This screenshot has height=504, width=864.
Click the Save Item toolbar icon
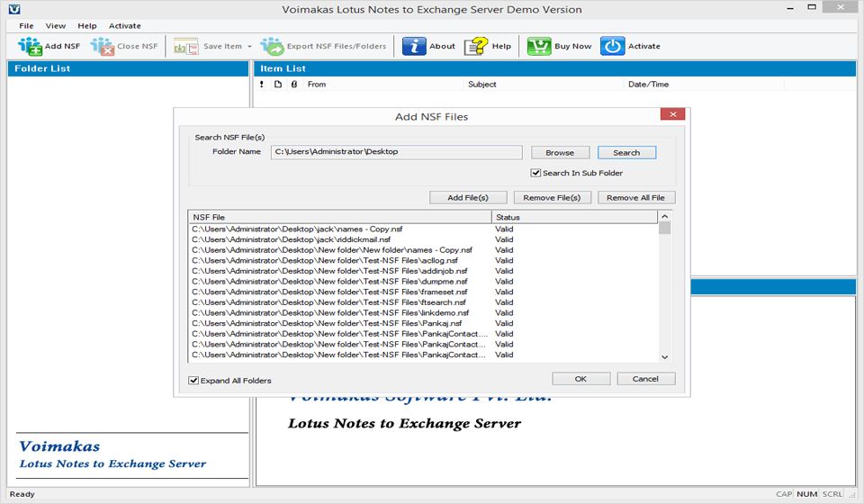[x=185, y=46]
